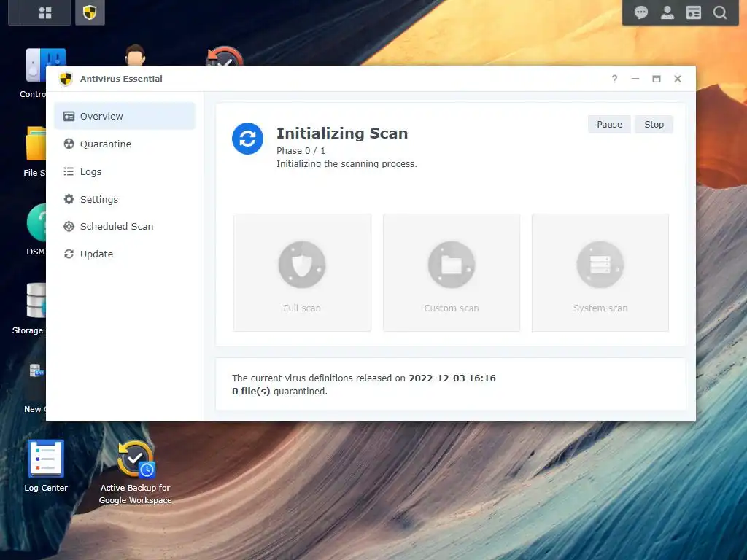Open the DSM Main Menu grid icon
Screen dimensions: 747x560
[44, 12]
